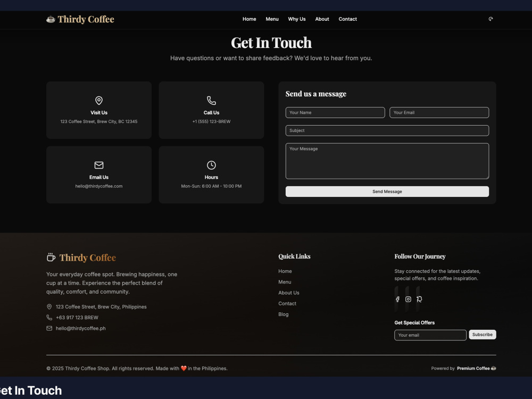This screenshot has height=399, width=532.
Task: Follow the footer Blog quick link
Action: 284,314
